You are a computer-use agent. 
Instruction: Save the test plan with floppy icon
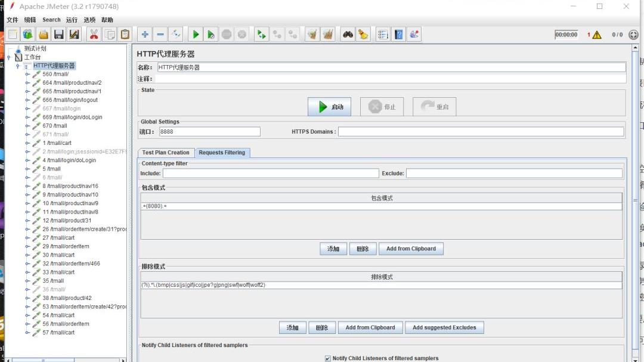click(x=58, y=35)
